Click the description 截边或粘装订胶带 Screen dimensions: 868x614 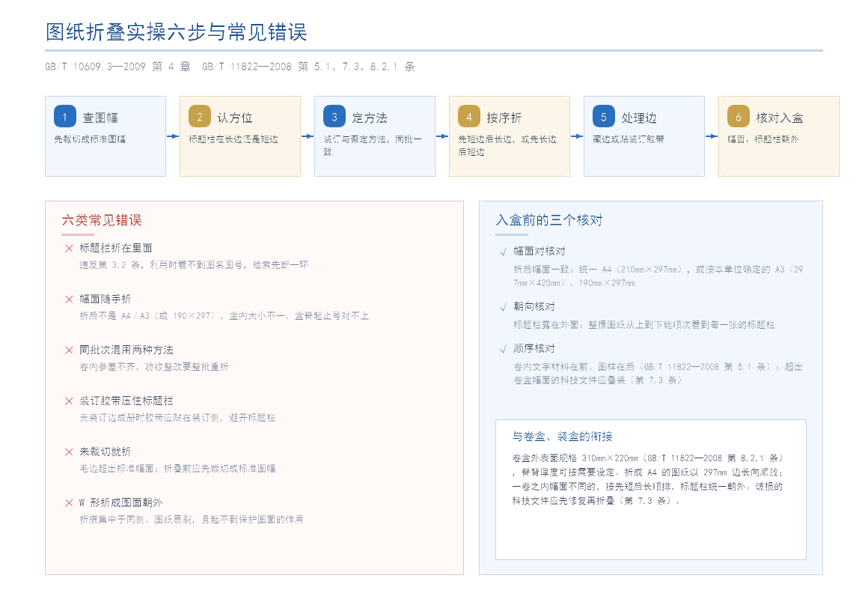[629, 139]
